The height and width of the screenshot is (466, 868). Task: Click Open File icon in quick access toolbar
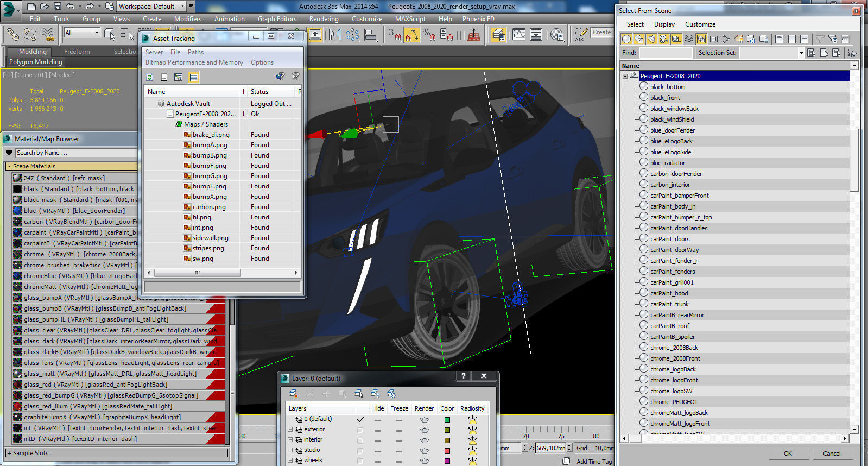tap(45, 7)
